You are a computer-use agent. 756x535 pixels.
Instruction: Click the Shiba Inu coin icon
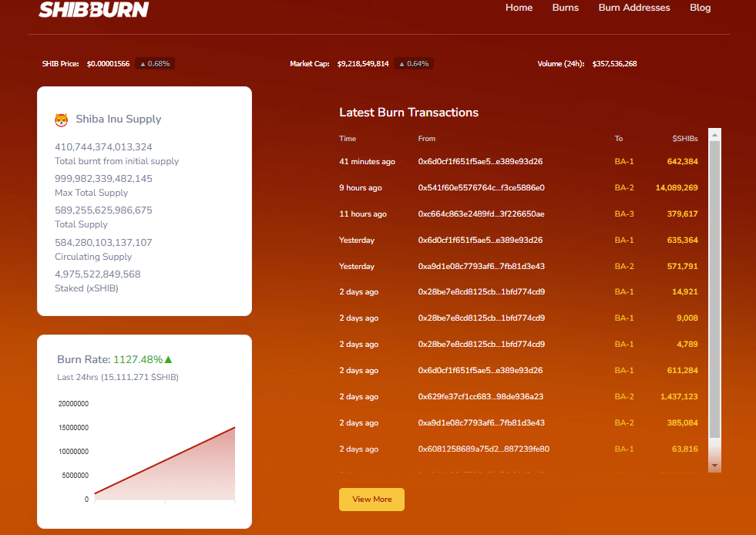pyautogui.click(x=62, y=119)
